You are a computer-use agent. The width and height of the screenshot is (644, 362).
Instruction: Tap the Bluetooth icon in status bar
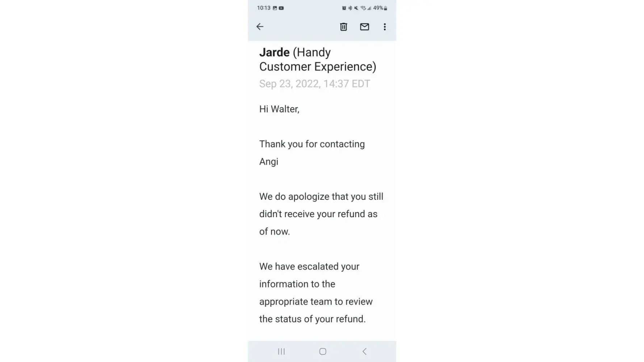350,8
